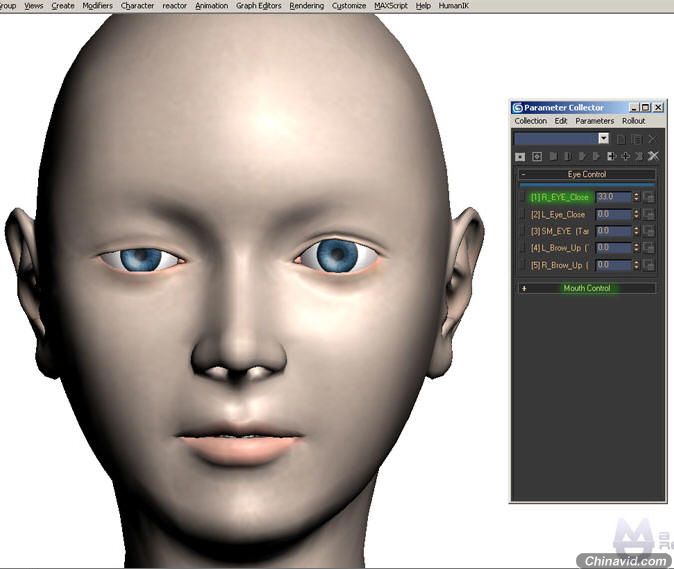Click Add to New Rollout icon

[x=626, y=156]
